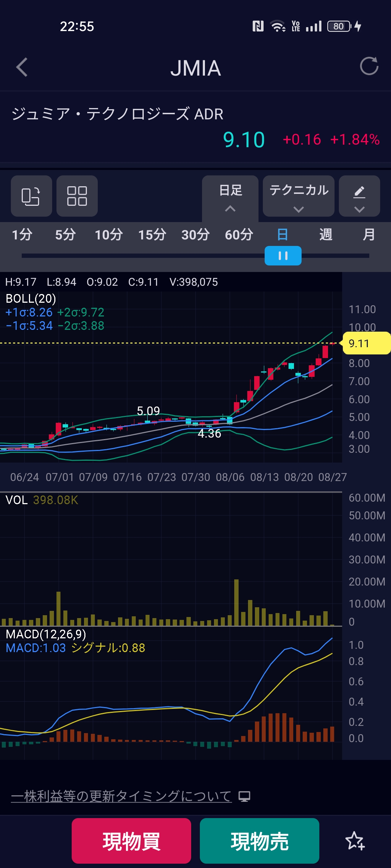The width and height of the screenshot is (391, 868).
Task: Tap the -1σ:5.34 Bollinger value
Action: [x=29, y=325]
